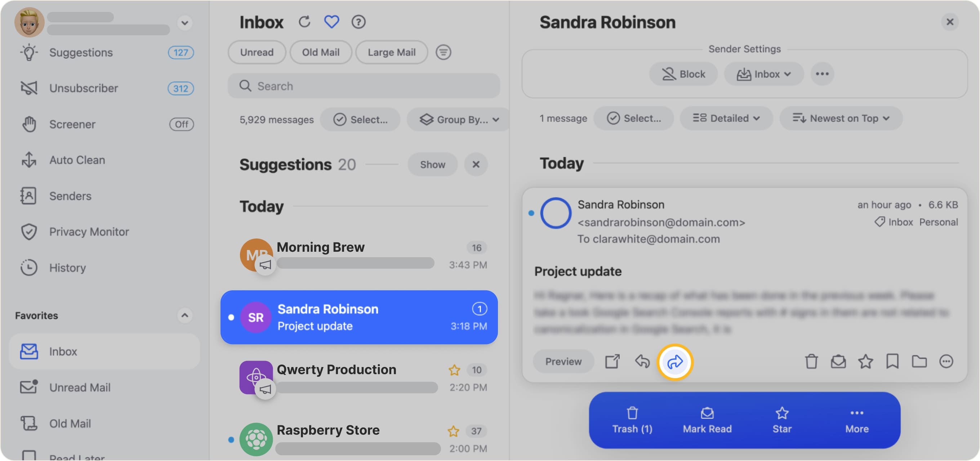Open the filter list icon beside Large Mail

point(443,52)
